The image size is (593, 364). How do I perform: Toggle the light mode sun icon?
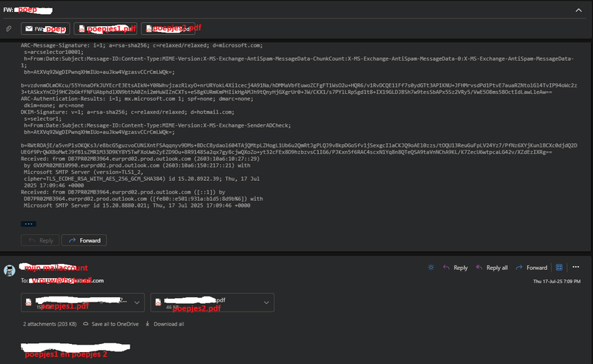click(431, 268)
